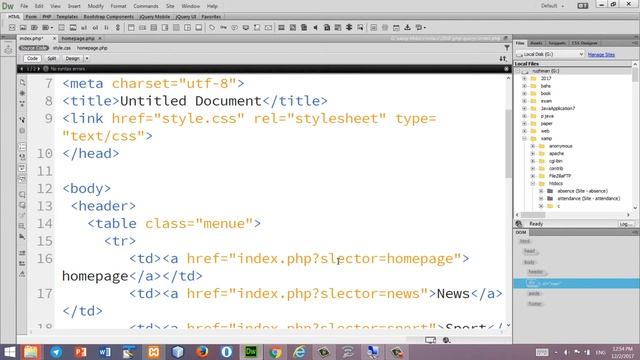Open the Design/Live view dropdown arrow

(87, 58)
